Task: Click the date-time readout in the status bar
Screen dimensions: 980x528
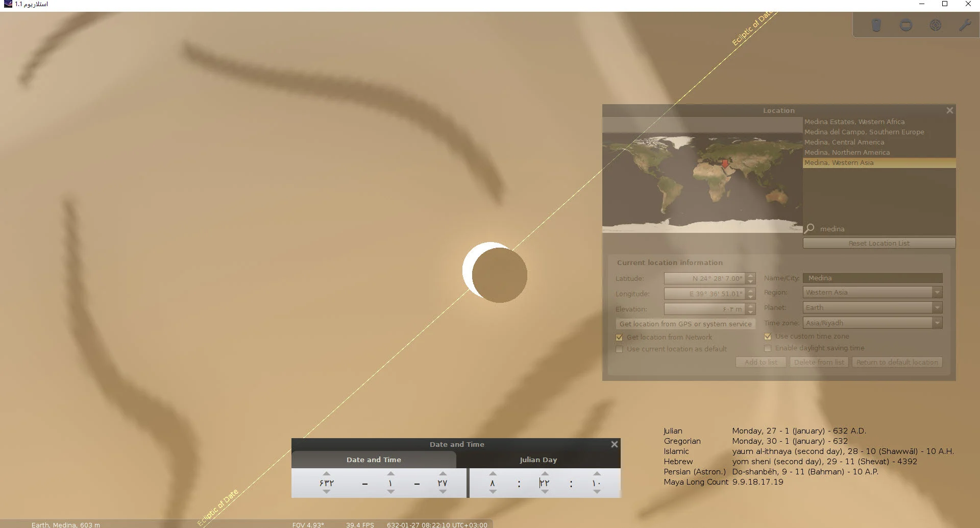Action: [437, 524]
